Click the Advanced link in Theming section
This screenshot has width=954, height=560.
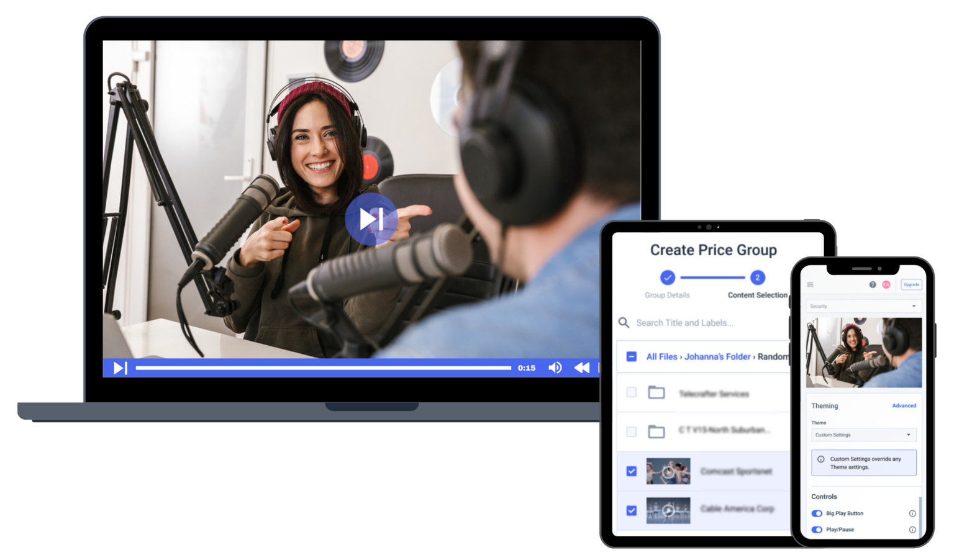click(904, 405)
